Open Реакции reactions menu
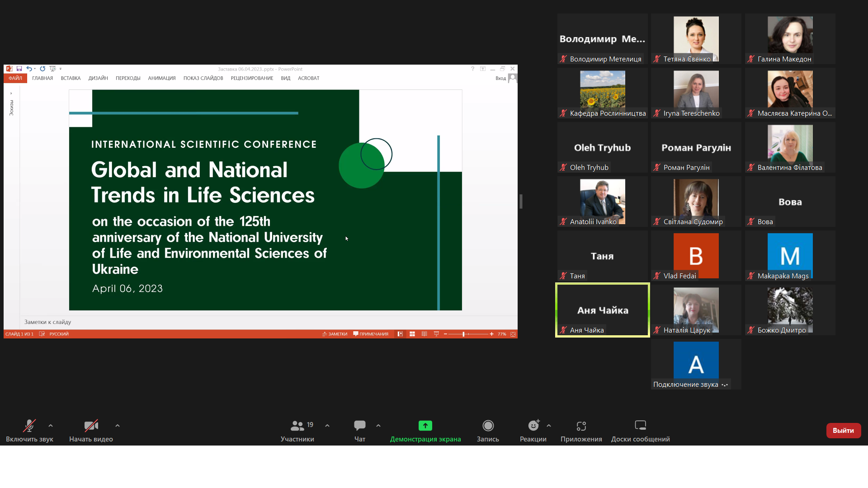 (533, 431)
